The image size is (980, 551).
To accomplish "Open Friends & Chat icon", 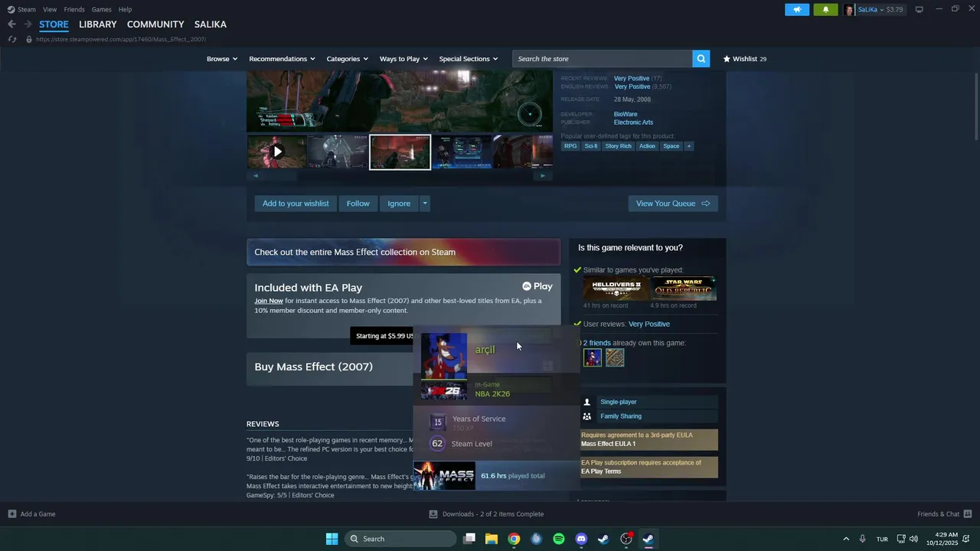I will coord(968,514).
